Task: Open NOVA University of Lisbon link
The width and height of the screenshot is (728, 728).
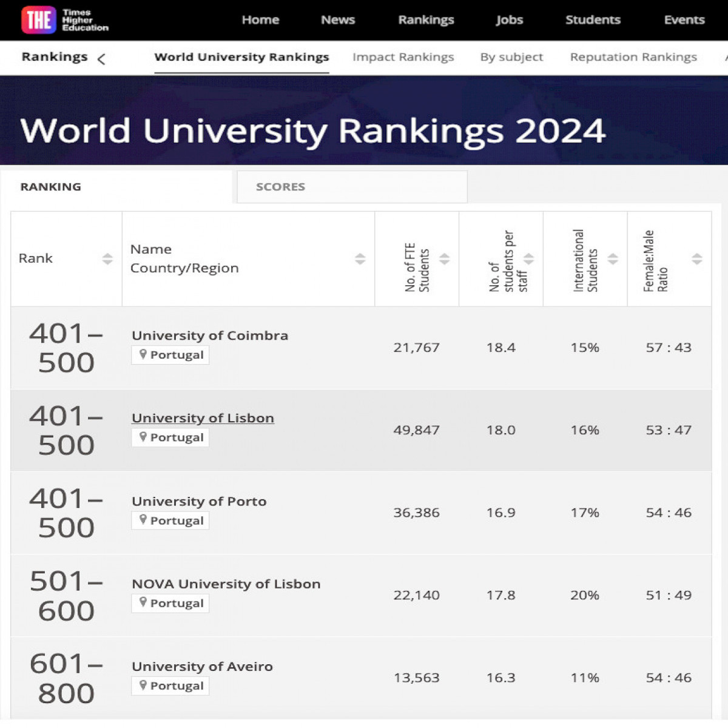Action: (226, 584)
